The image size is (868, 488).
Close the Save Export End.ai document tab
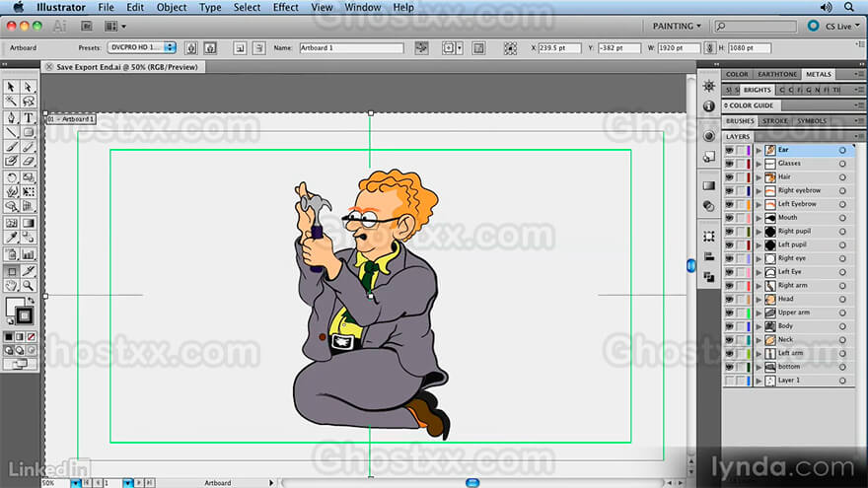coord(49,67)
